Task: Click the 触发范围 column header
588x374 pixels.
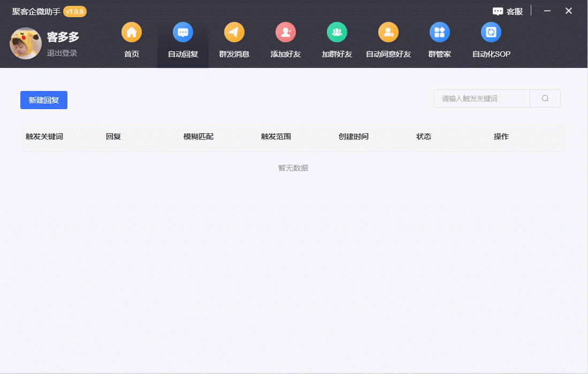Action: (276, 136)
